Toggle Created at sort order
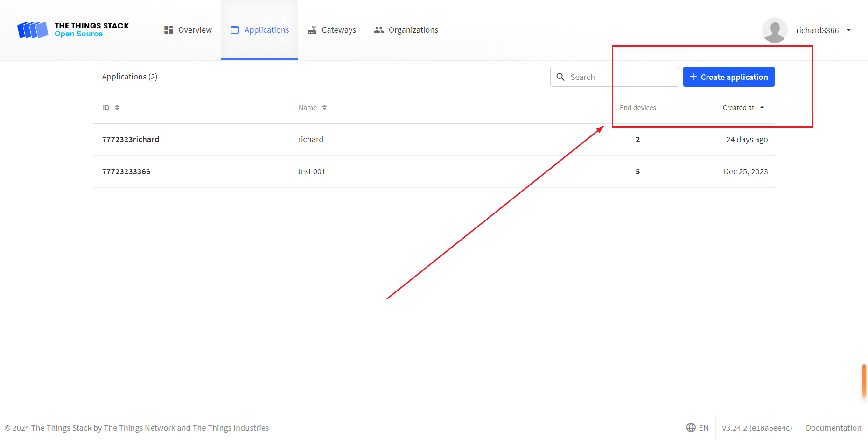868x440 pixels. click(743, 108)
